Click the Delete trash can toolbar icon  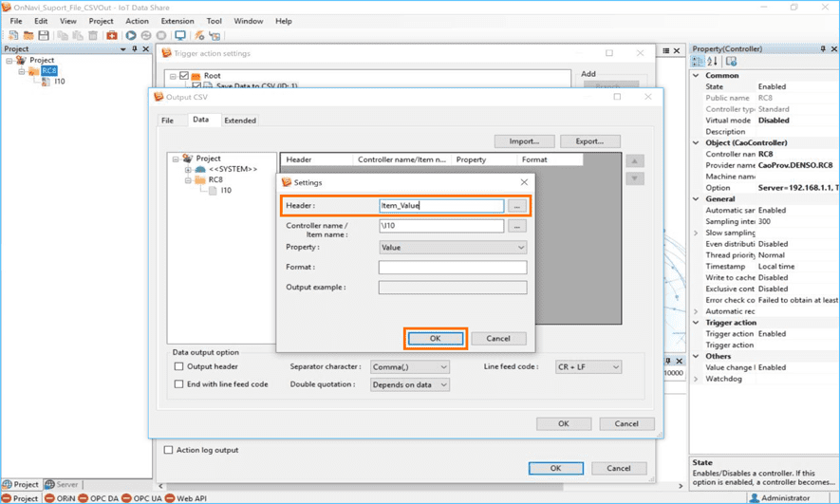(93, 35)
